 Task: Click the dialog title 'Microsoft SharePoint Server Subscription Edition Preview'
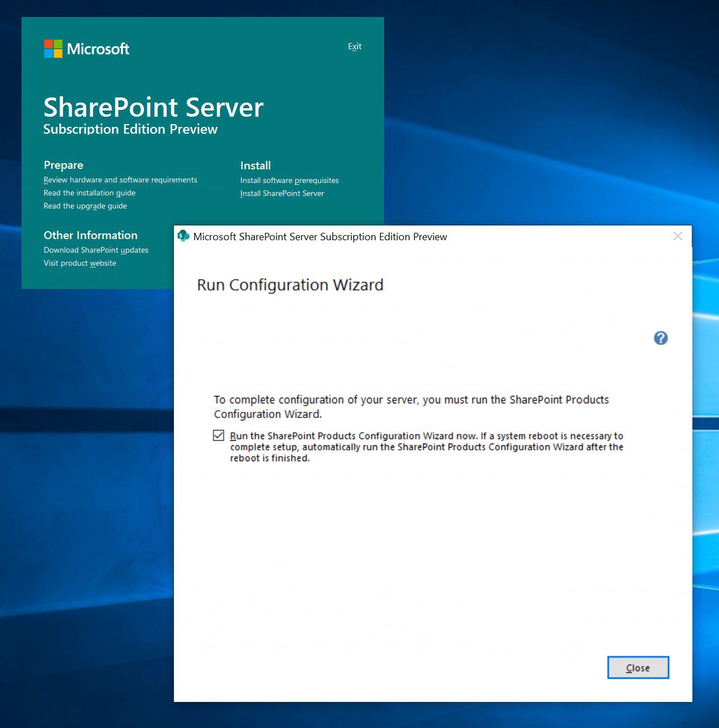(x=320, y=237)
